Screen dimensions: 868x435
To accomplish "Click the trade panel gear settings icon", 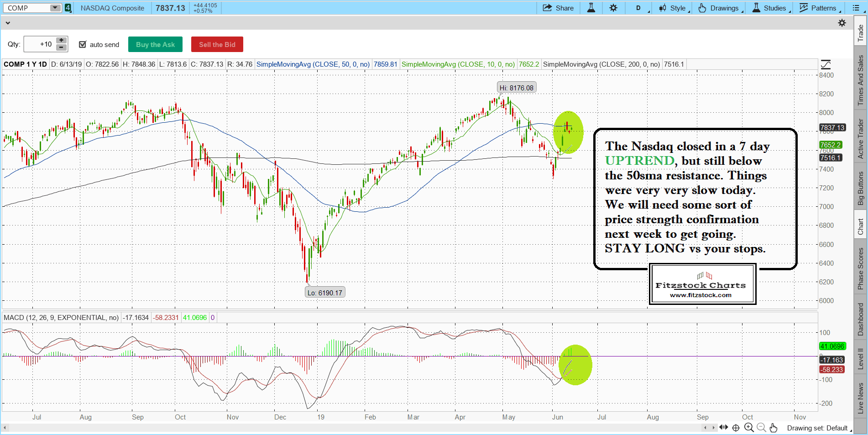I will 842,23.
